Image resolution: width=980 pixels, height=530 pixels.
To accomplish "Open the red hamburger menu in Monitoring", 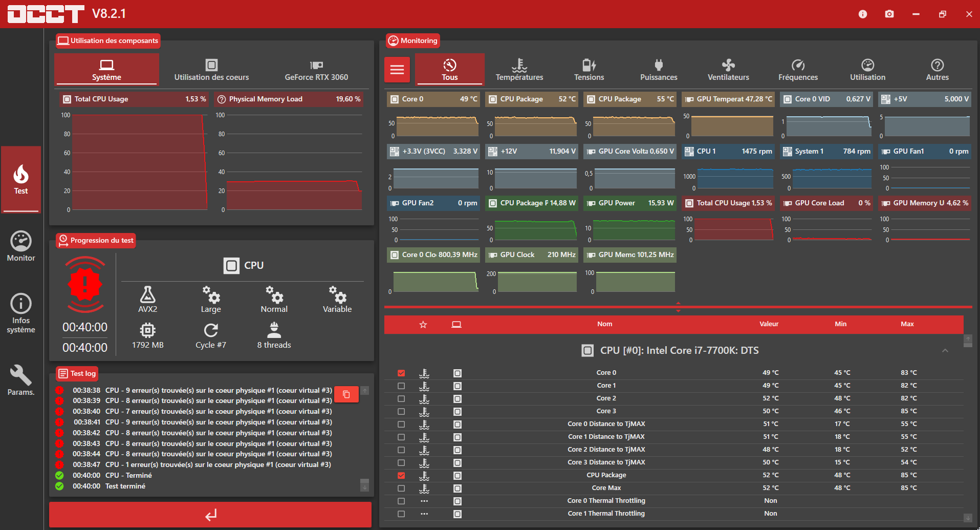I will pos(397,70).
